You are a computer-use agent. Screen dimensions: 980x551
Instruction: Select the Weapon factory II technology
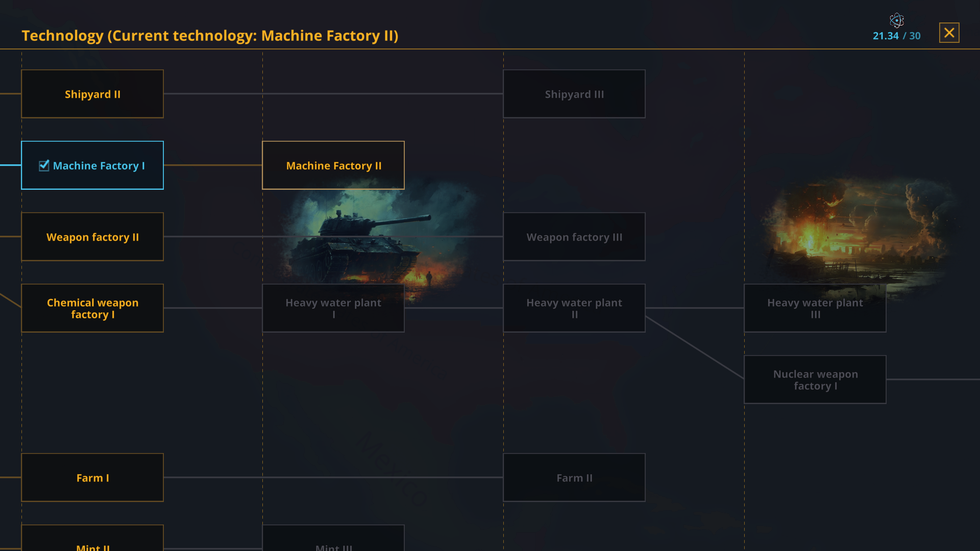coord(92,237)
